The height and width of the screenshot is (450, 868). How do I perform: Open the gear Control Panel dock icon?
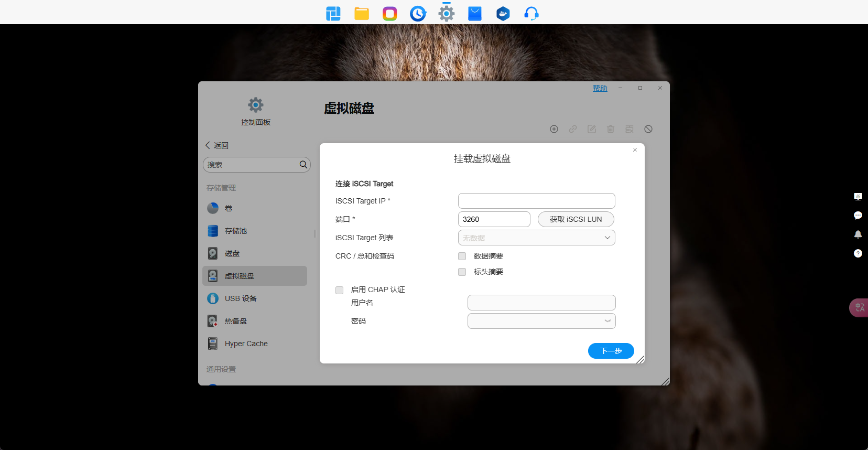coord(447,14)
